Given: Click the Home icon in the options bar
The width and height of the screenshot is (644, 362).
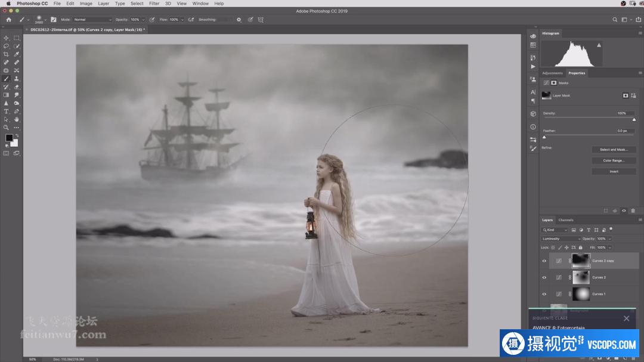Looking at the screenshot, I should 8,20.
